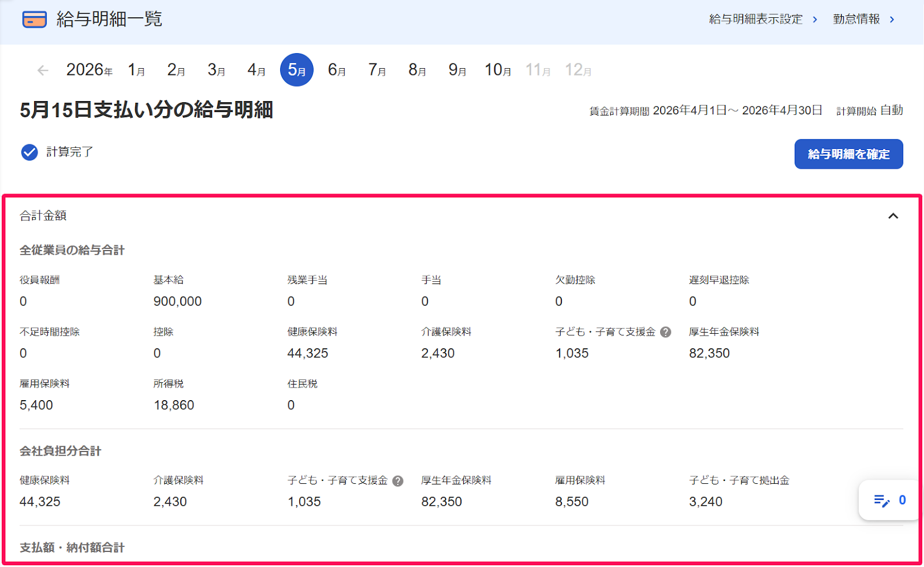Open help icon for 子ども・子育て支援金 in employee totals

665,332
